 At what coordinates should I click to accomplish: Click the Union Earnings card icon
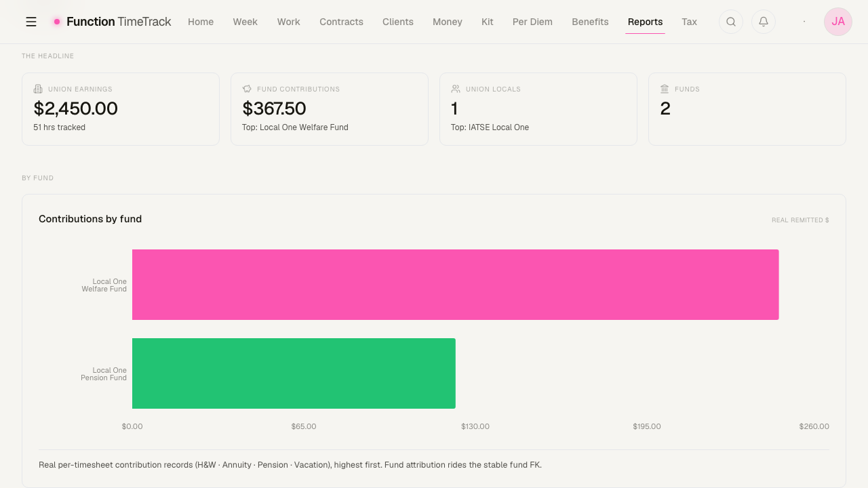(x=38, y=89)
